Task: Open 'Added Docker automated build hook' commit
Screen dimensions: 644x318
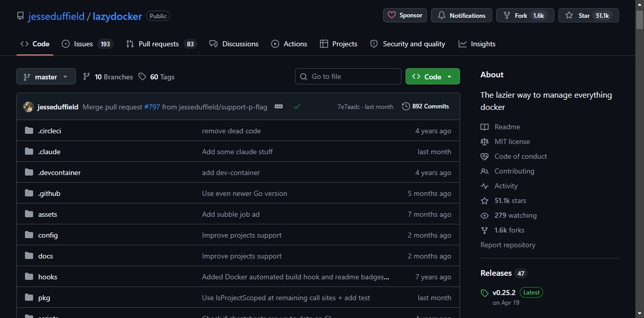Action: (x=296, y=277)
